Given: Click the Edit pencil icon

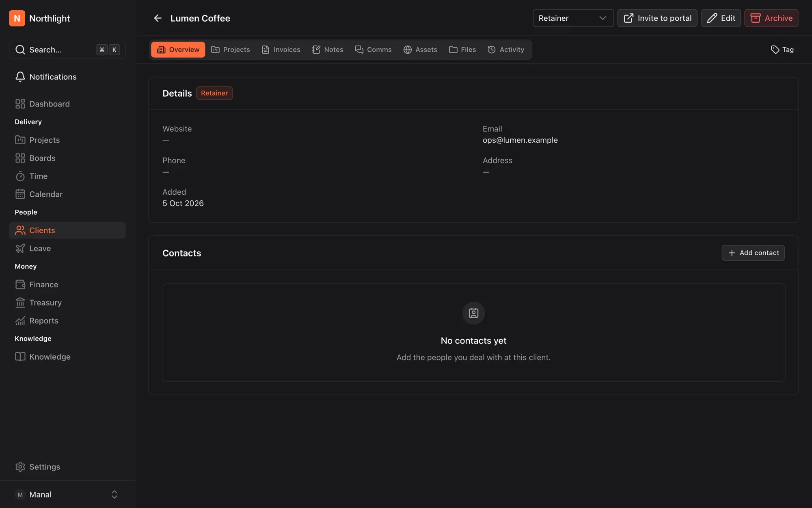Looking at the screenshot, I should pos(712,18).
